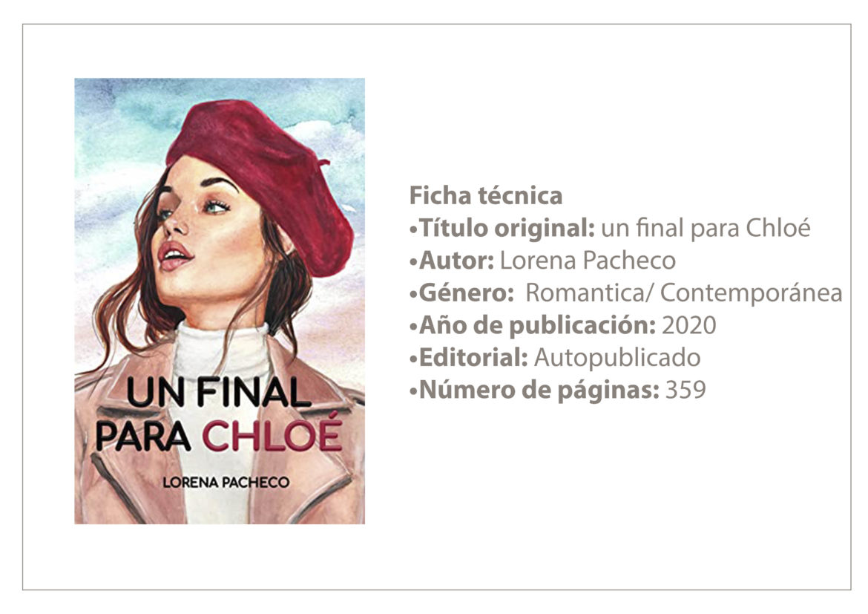
Task: Click the red 'CHLOÉ' word on cover
Action: tap(272, 435)
